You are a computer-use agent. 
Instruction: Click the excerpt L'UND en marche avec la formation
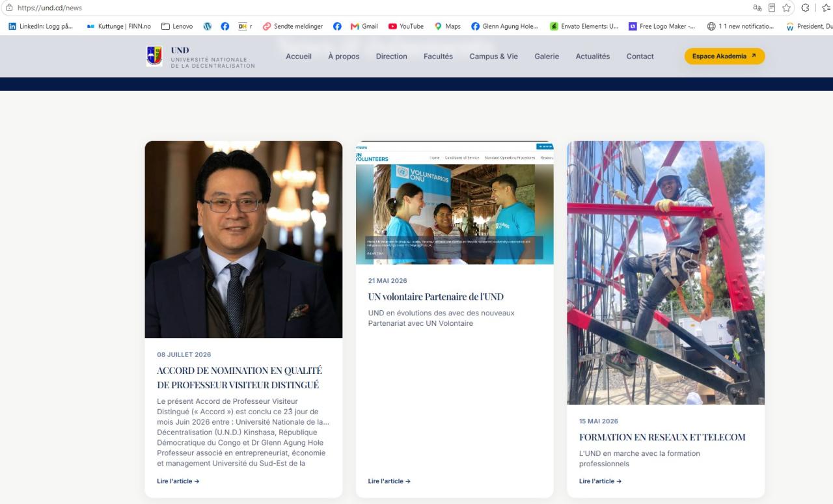[x=640, y=458]
